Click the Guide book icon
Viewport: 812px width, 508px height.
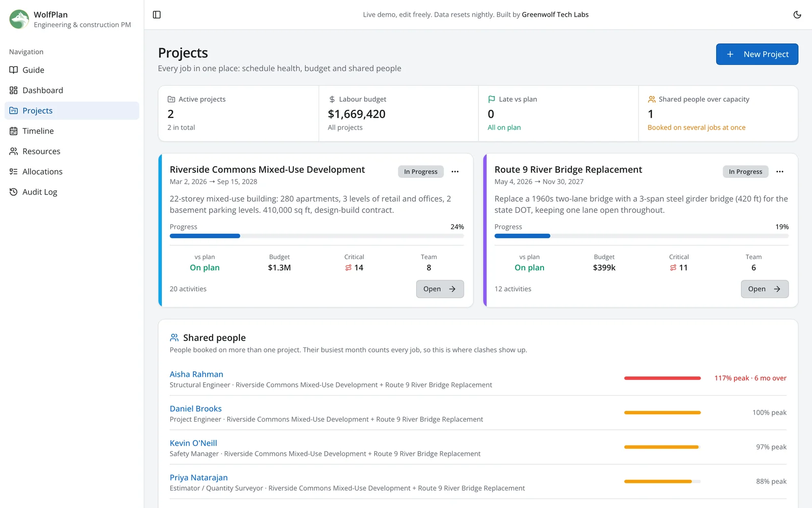coord(14,70)
